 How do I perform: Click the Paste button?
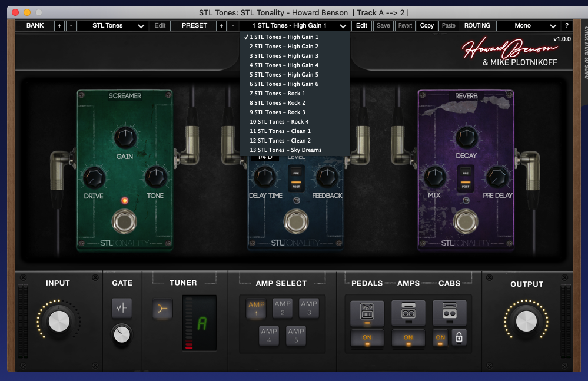pos(449,25)
